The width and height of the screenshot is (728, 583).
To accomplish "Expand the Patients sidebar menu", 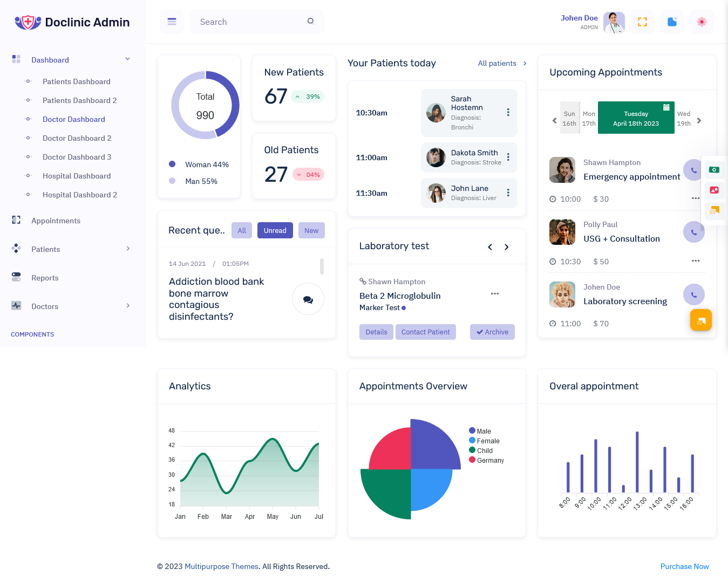I will [x=128, y=249].
